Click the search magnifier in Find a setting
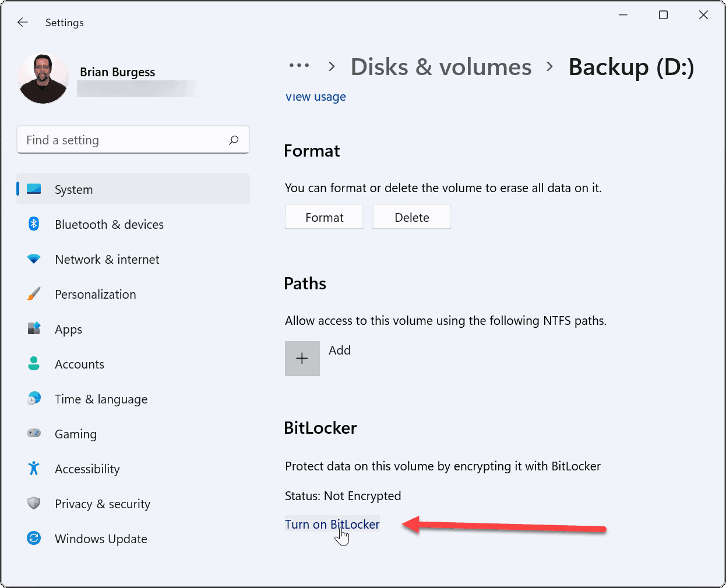Viewport: 726px width, 588px height. tap(233, 140)
